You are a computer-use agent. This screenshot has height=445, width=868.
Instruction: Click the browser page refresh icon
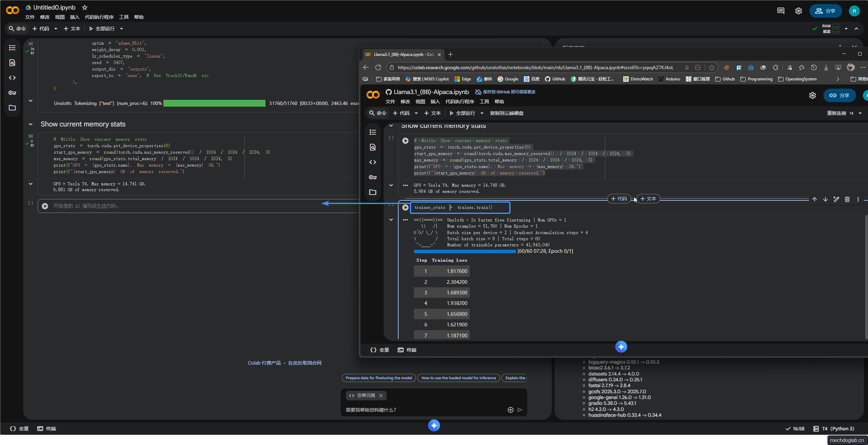[x=378, y=67]
